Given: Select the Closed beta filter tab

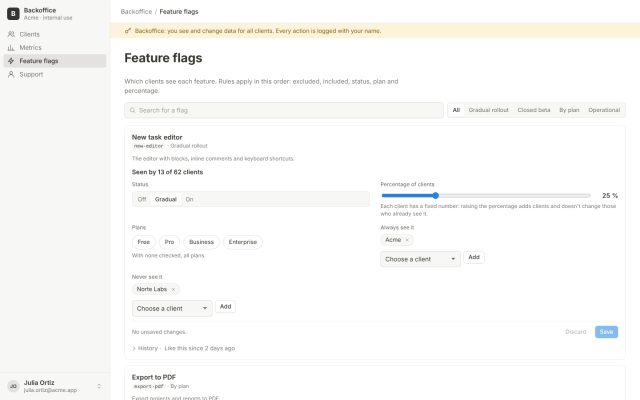Looking at the screenshot, I should coord(533,110).
